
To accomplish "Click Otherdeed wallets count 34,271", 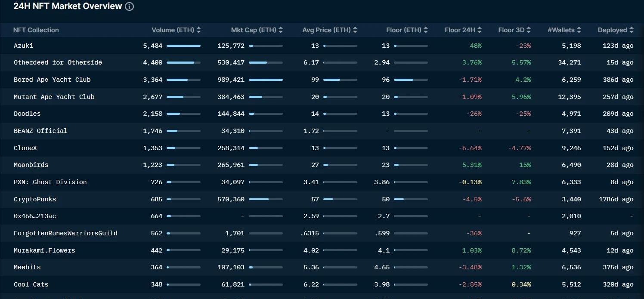I will click(x=569, y=62).
